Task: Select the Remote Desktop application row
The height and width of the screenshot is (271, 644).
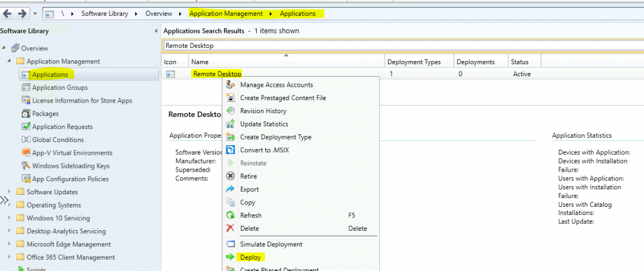Action: [x=402, y=74]
